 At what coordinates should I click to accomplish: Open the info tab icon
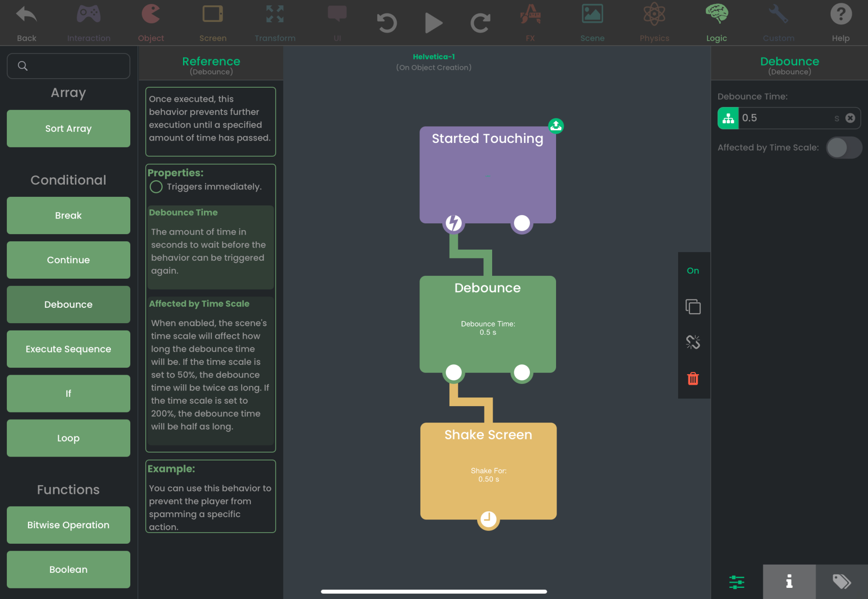[789, 581]
